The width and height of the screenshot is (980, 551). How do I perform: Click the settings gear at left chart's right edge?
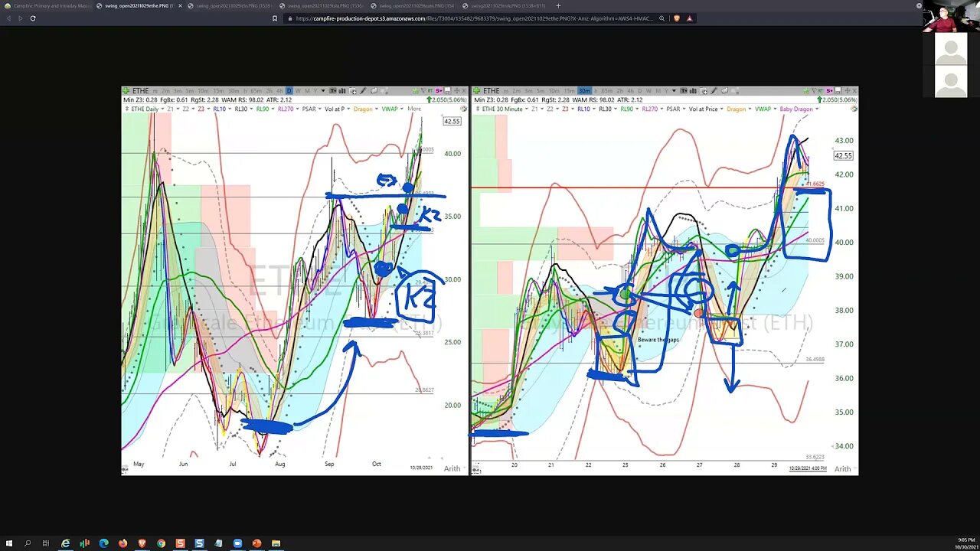point(463,109)
